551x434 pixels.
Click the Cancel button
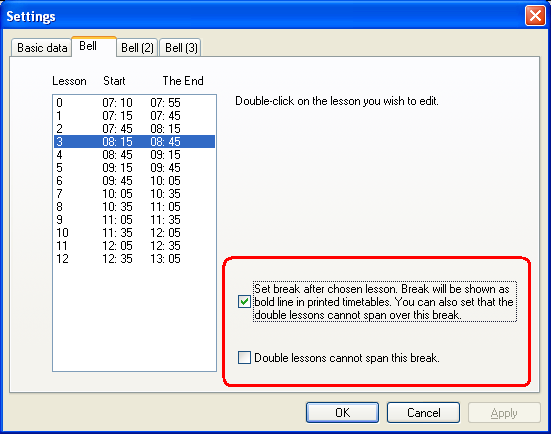point(423,413)
